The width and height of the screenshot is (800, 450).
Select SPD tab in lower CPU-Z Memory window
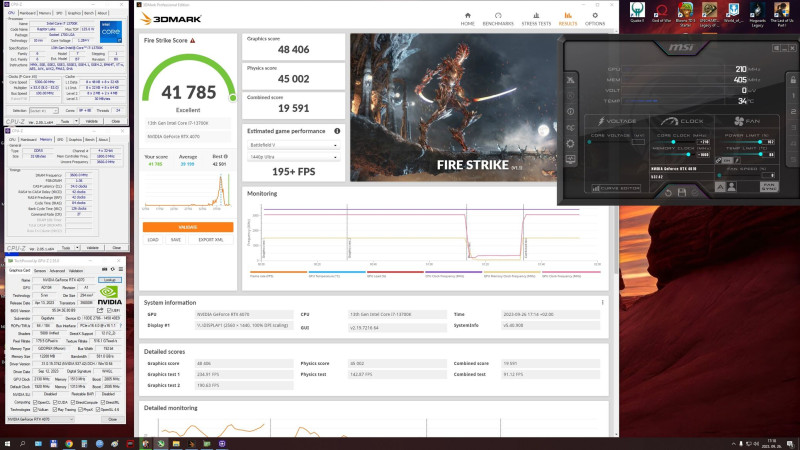[60, 139]
